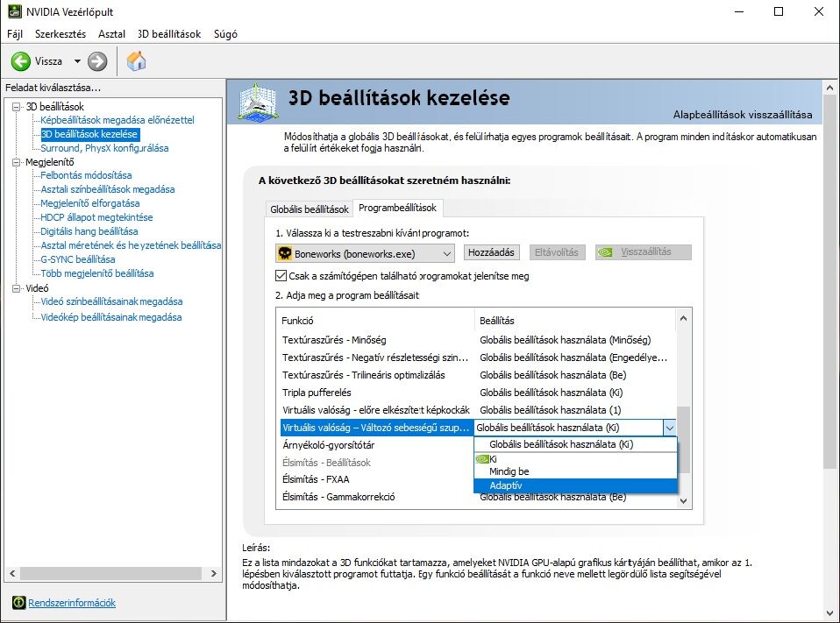840x623 pixels.
Task: Click the Hozzáadás button
Action: (491, 252)
